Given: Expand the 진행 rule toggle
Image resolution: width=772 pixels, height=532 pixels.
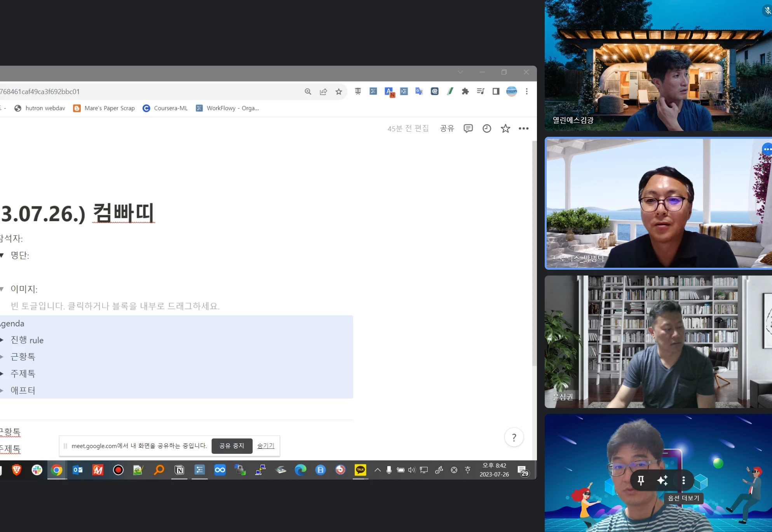Looking at the screenshot, I should coord(2,340).
